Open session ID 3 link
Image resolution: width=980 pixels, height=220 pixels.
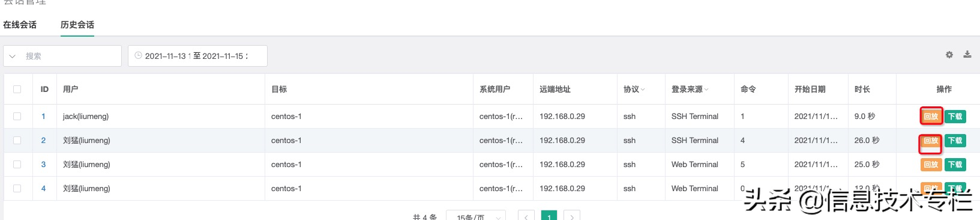(x=43, y=164)
